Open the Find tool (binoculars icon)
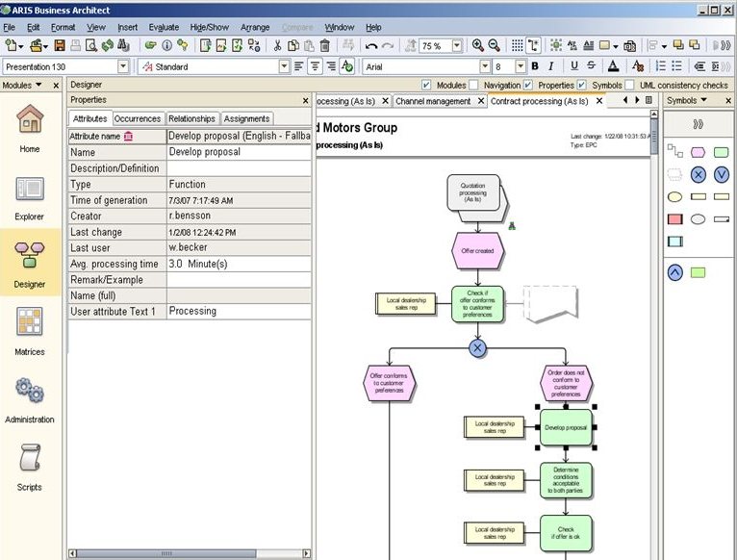The image size is (737, 560). tap(123, 45)
